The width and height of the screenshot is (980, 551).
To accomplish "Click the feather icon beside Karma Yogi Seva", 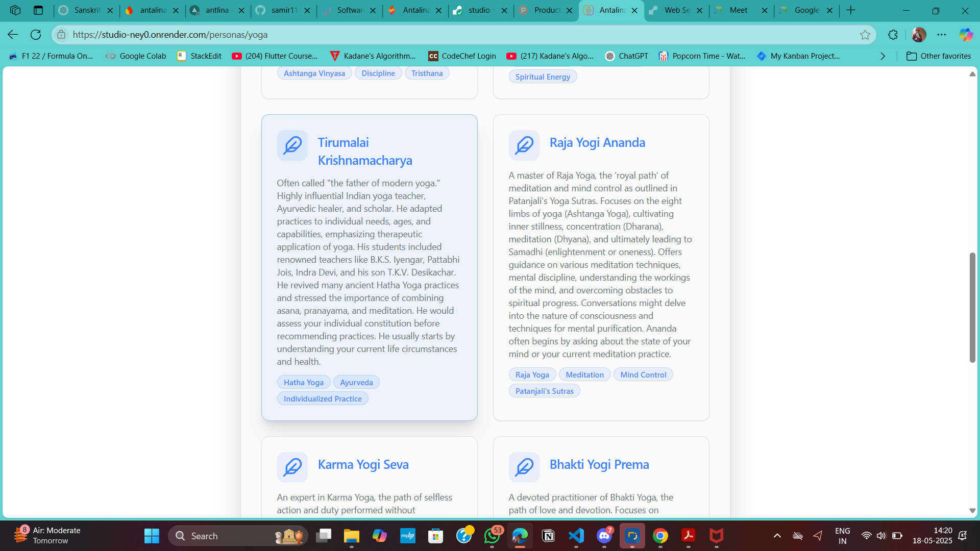I will point(292,467).
